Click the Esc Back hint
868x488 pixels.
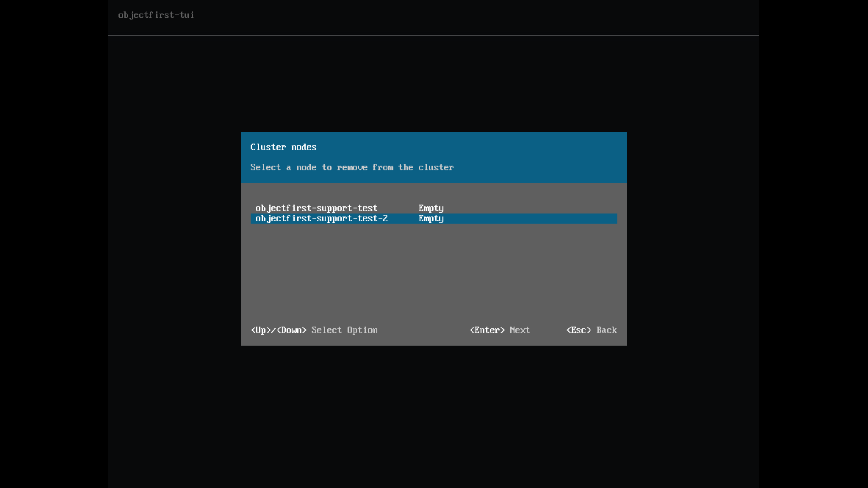click(x=591, y=330)
